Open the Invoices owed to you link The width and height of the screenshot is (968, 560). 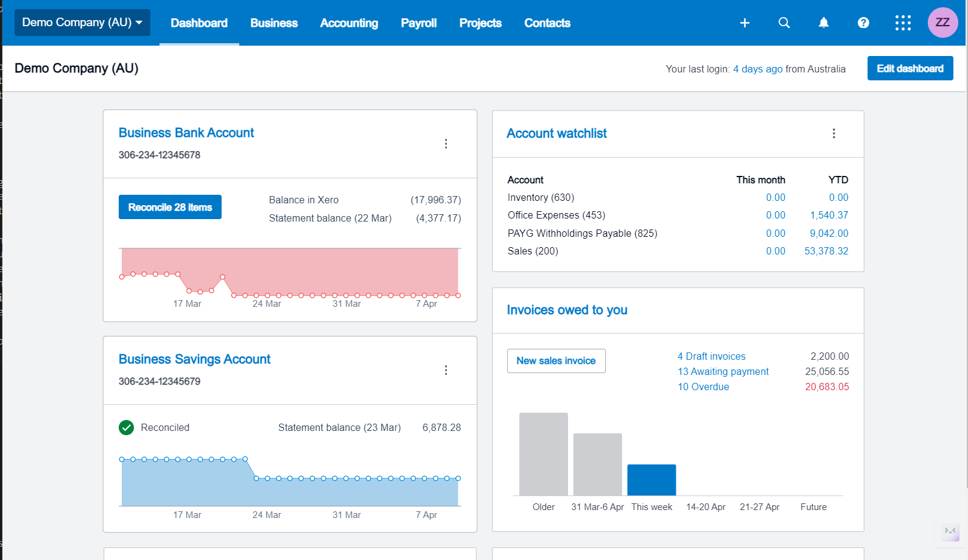point(567,310)
